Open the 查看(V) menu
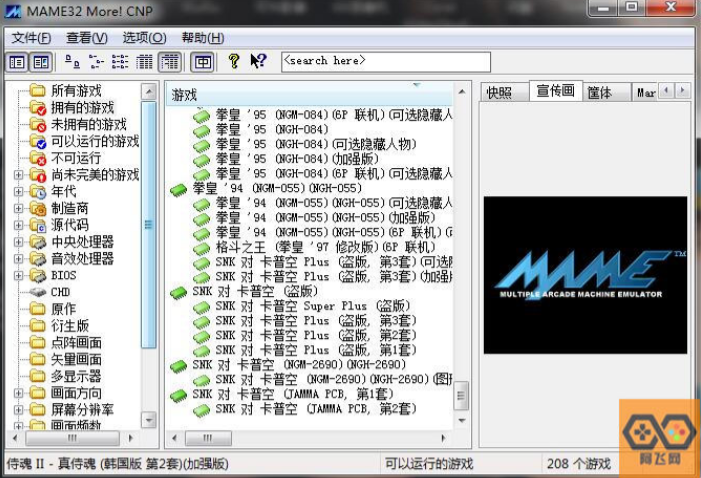 click(x=87, y=38)
